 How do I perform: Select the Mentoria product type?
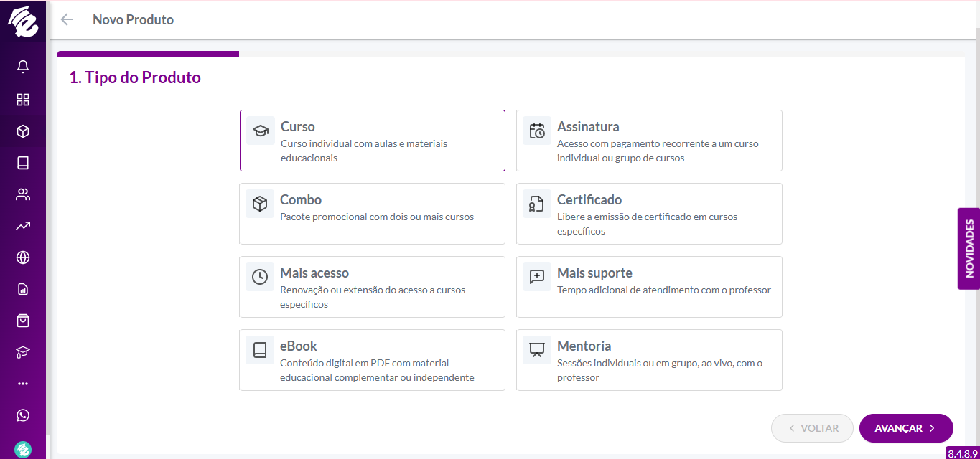click(649, 360)
